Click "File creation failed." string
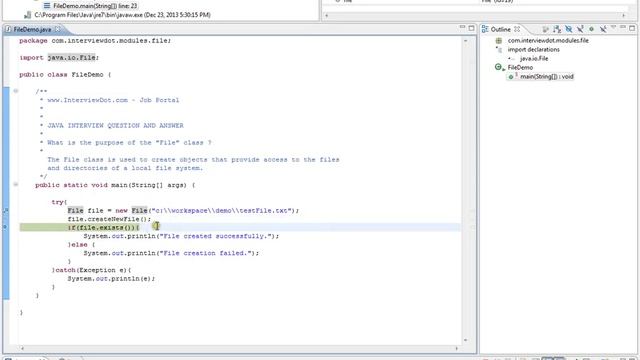640x360 pixels. pos(206,253)
